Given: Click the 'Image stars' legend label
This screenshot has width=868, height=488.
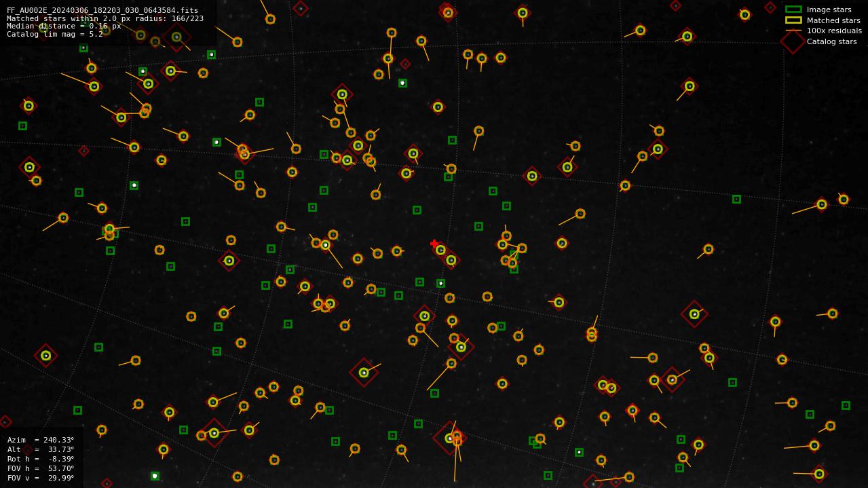Looking at the screenshot, I should (x=829, y=10).
